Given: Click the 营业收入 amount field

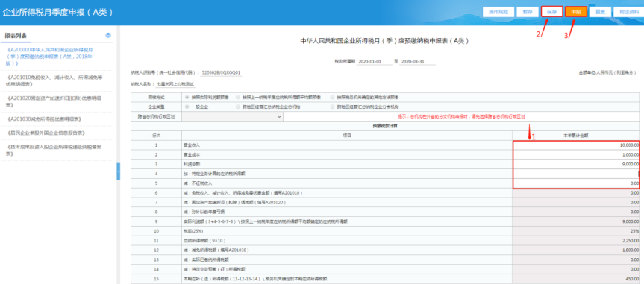Looking at the screenshot, I should [576, 145].
